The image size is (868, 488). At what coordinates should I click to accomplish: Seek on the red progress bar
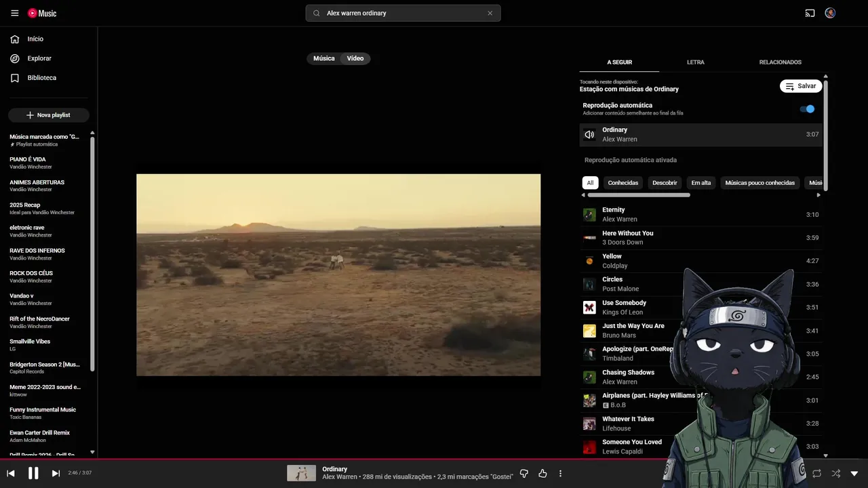coord(434,459)
